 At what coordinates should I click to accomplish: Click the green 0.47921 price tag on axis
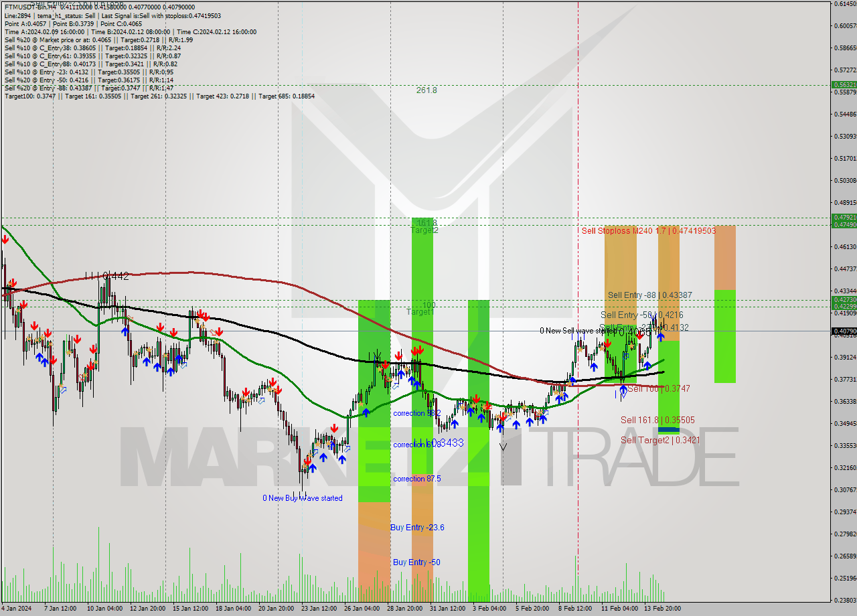[x=844, y=218]
